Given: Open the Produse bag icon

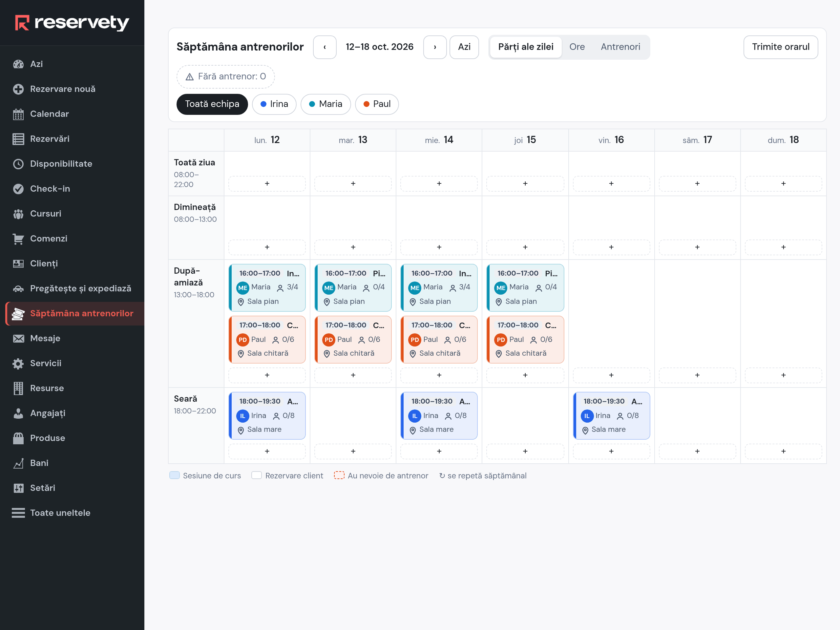Looking at the screenshot, I should click(x=18, y=438).
